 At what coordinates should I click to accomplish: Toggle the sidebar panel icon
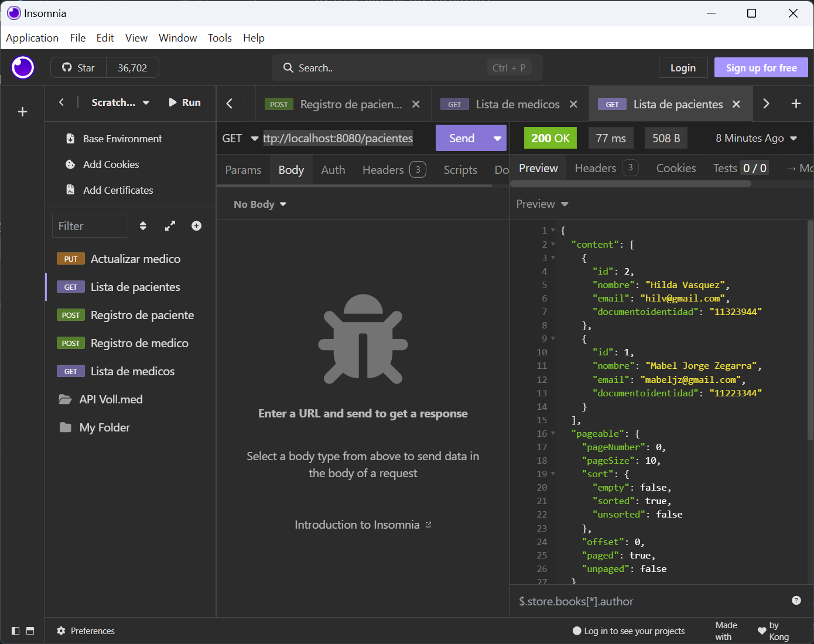[x=16, y=631]
